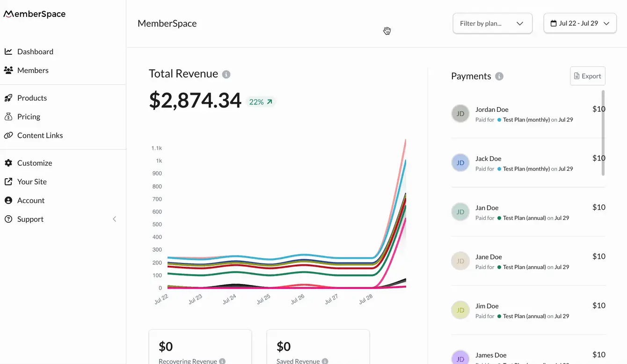Click the 22% growth badge
Viewport: 627px width, 364px height.
click(261, 102)
